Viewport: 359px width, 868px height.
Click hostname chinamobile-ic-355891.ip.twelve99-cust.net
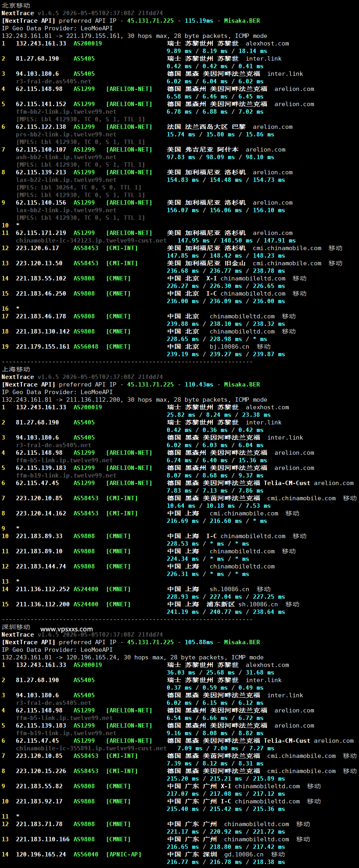(91, 748)
